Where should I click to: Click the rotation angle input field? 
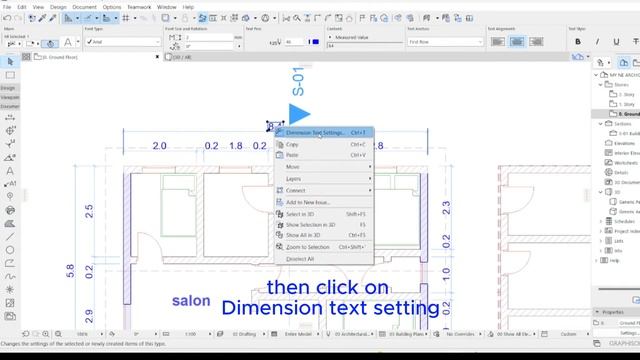210,46
